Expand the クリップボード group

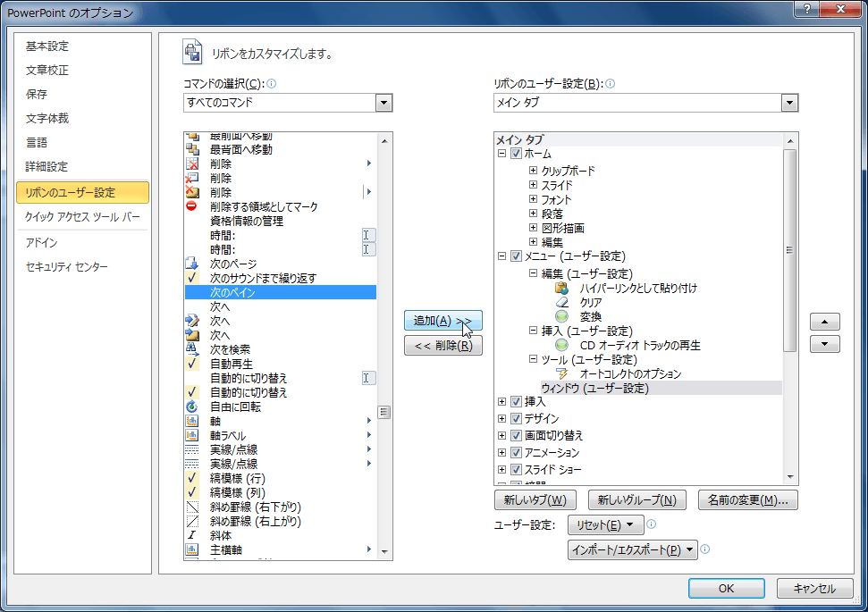tap(533, 171)
